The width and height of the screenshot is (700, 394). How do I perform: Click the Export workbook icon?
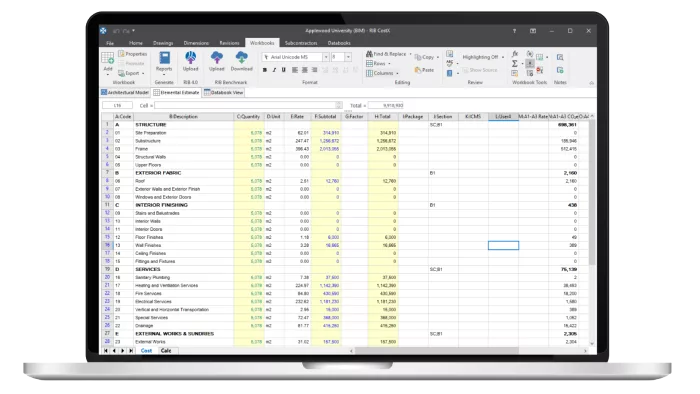click(x=121, y=73)
